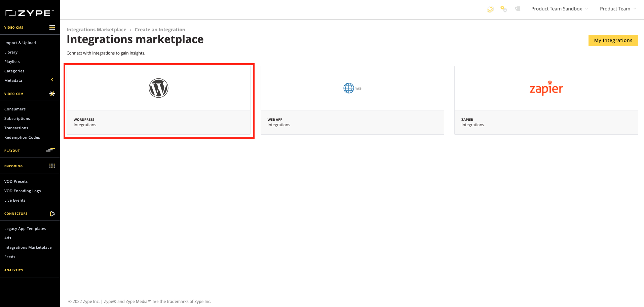Open Feeds in sidebar
Screen dimensions: 644x307
[10, 257]
